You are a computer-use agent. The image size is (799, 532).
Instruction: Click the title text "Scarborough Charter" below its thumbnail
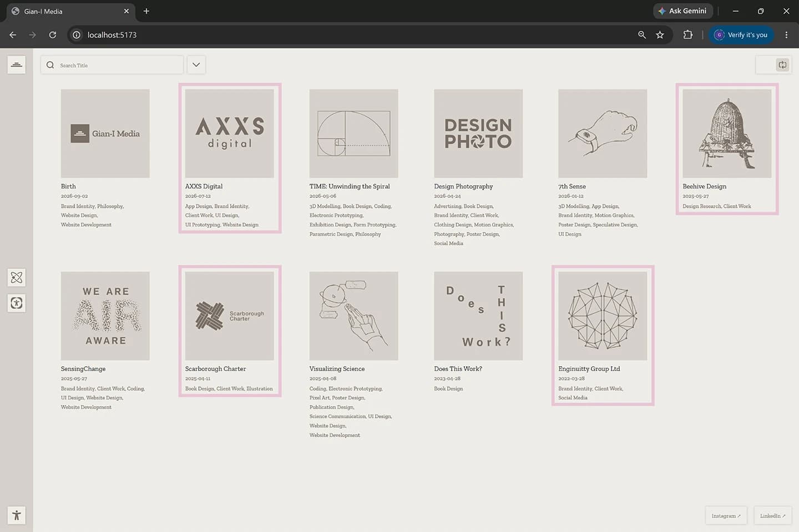point(216,369)
